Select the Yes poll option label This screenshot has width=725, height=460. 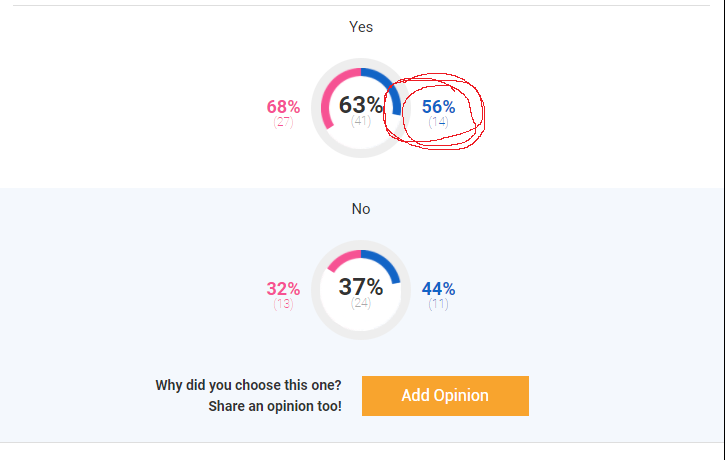[x=360, y=27]
